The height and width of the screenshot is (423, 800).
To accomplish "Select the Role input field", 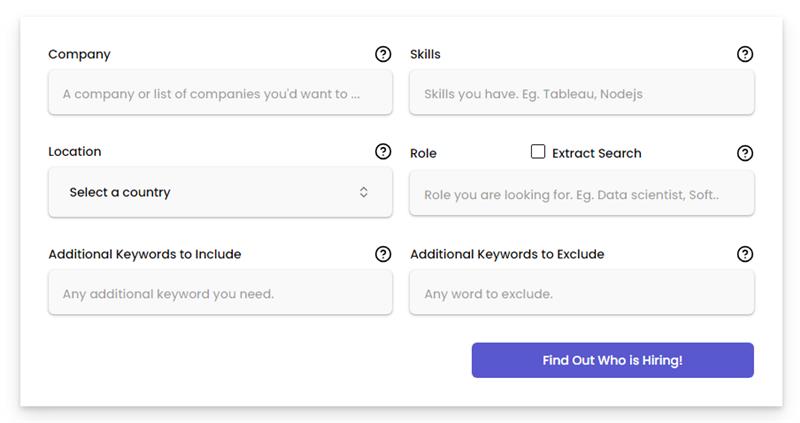I will tap(582, 195).
